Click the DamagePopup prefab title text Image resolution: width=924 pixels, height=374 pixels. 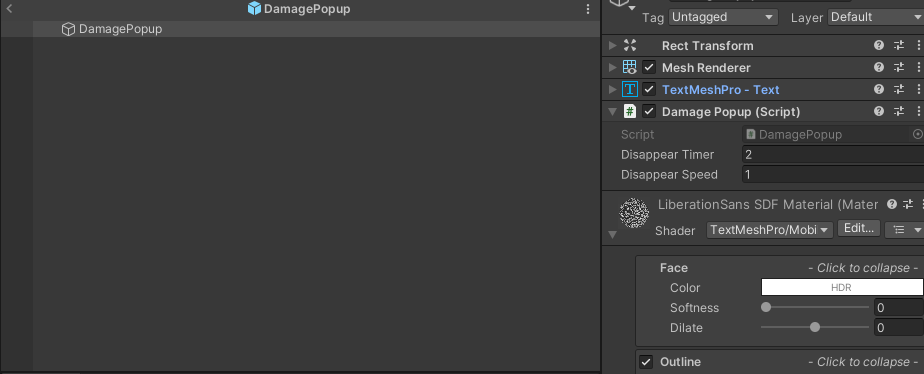click(x=307, y=9)
